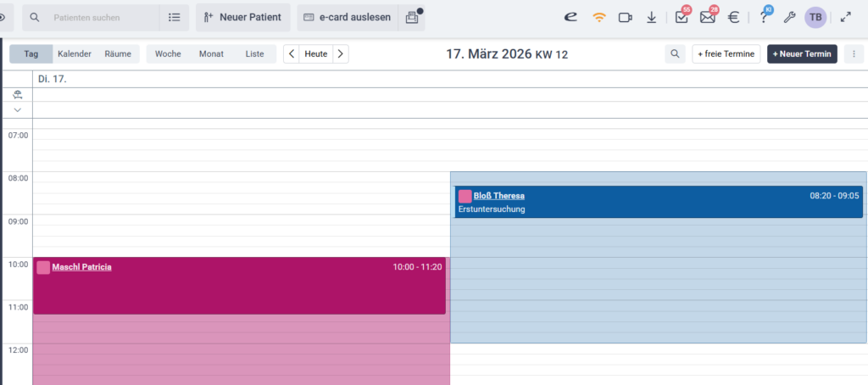The height and width of the screenshot is (385, 868).
Task: Switch to Kalender view
Action: 75,54
